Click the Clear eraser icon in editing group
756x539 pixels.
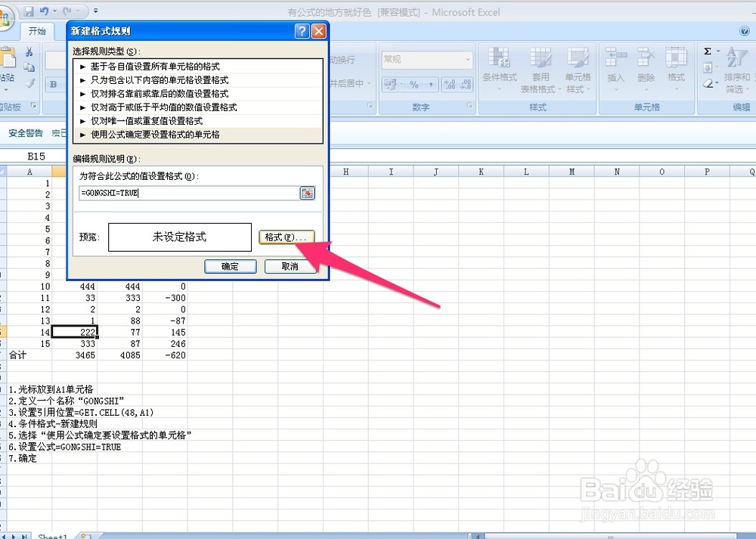(x=708, y=84)
